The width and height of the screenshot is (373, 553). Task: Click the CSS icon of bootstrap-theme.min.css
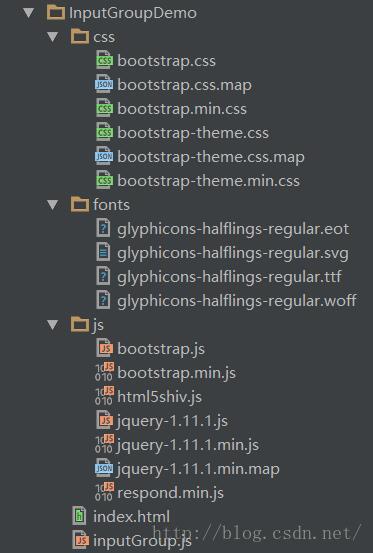(104, 181)
